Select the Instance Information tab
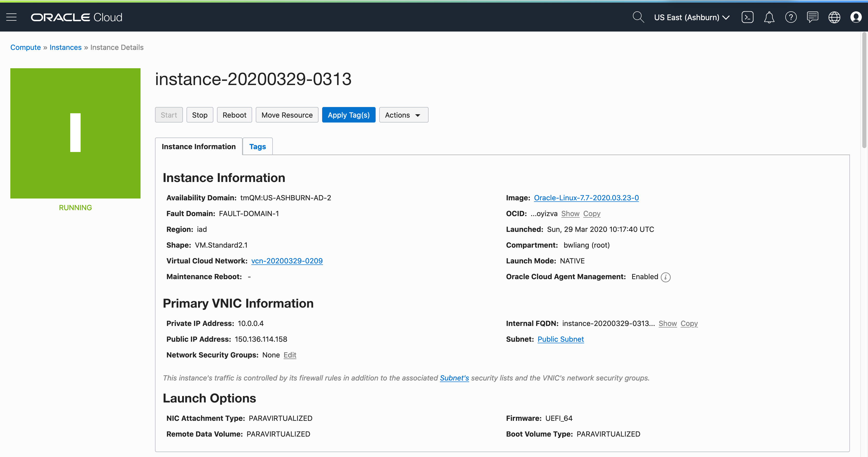Image resolution: width=868 pixels, height=457 pixels. point(198,146)
